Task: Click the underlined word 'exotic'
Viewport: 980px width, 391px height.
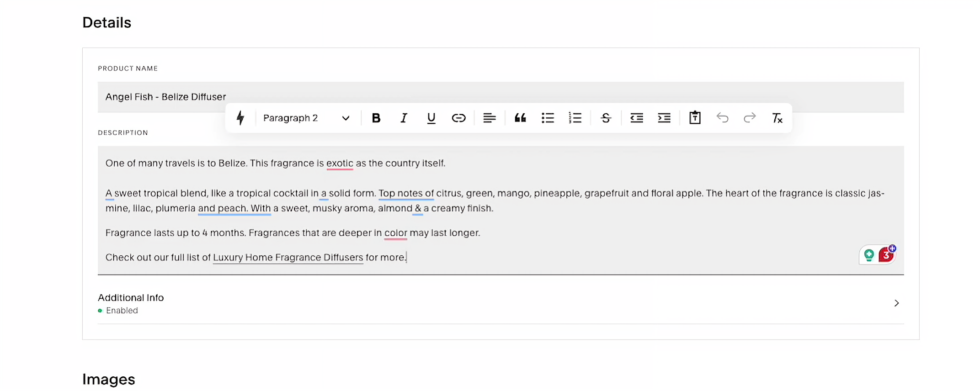Action: tap(340, 163)
